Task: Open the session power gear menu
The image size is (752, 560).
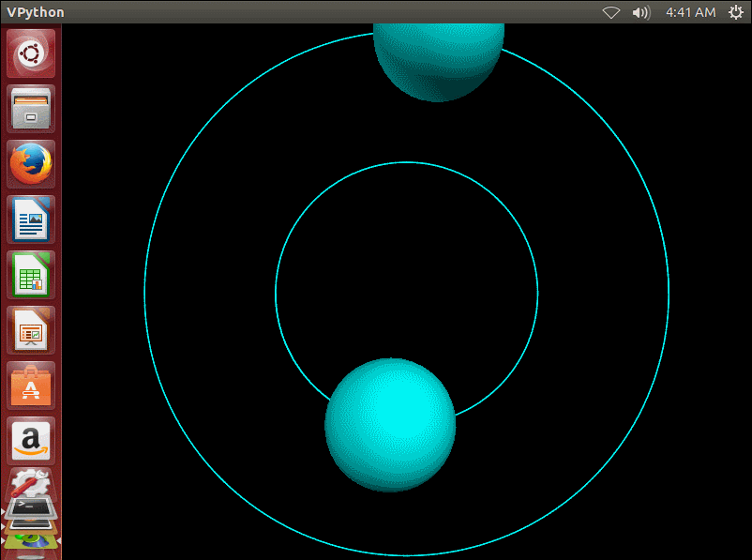Action: point(735,12)
